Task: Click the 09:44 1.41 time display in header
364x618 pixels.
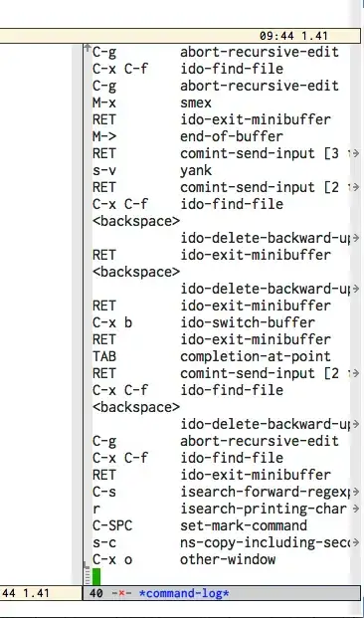Action: [293, 36]
